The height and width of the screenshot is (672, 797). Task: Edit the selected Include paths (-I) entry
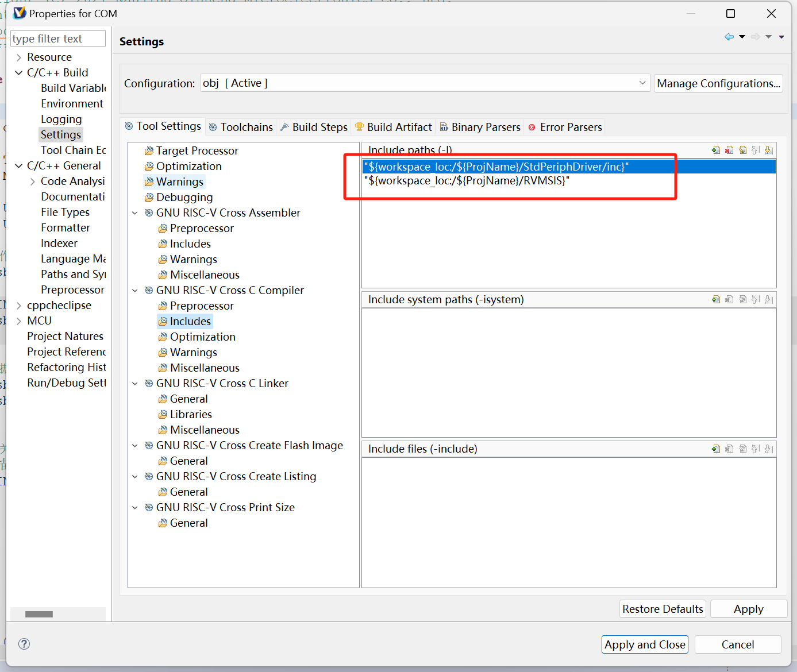742,150
